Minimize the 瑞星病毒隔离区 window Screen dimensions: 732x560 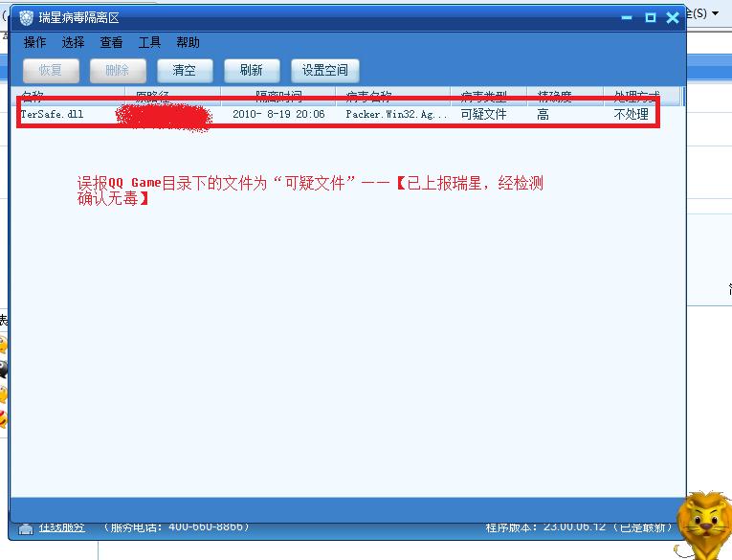click(627, 18)
